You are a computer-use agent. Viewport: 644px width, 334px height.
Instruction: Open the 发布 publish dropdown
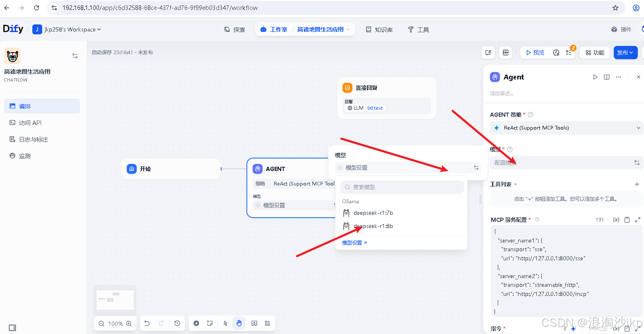click(625, 53)
